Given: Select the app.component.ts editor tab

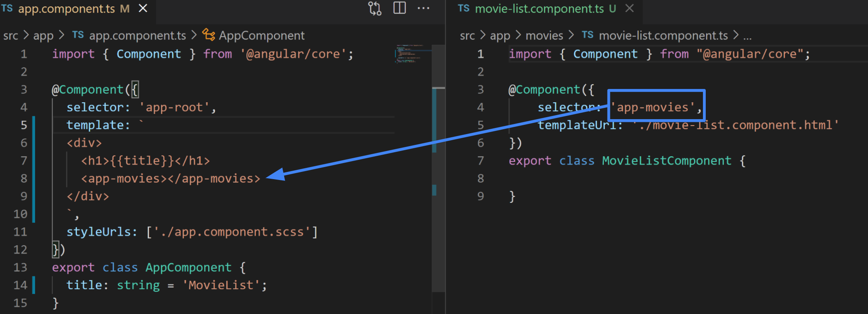Looking at the screenshot, I should [78, 9].
